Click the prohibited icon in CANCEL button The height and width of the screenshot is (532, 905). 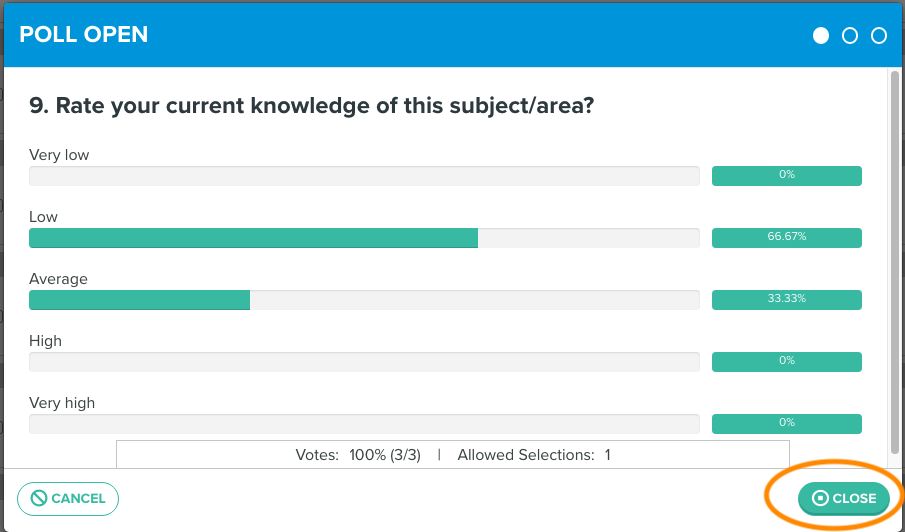pyautogui.click(x=39, y=499)
